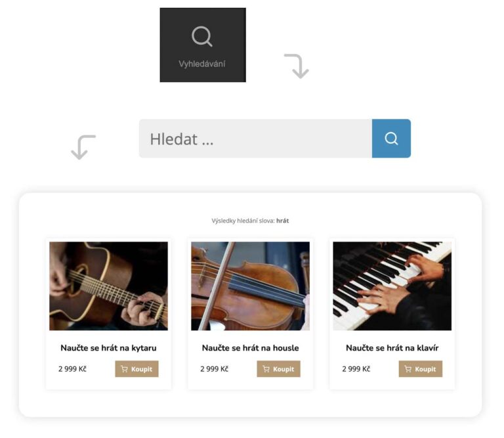
Task: Click the 2 999 Kč price under kytaru
Action: click(x=72, y=369)
